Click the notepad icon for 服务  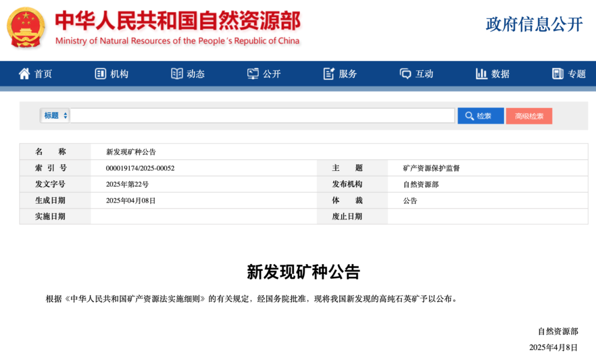click(x=329, y=74)
